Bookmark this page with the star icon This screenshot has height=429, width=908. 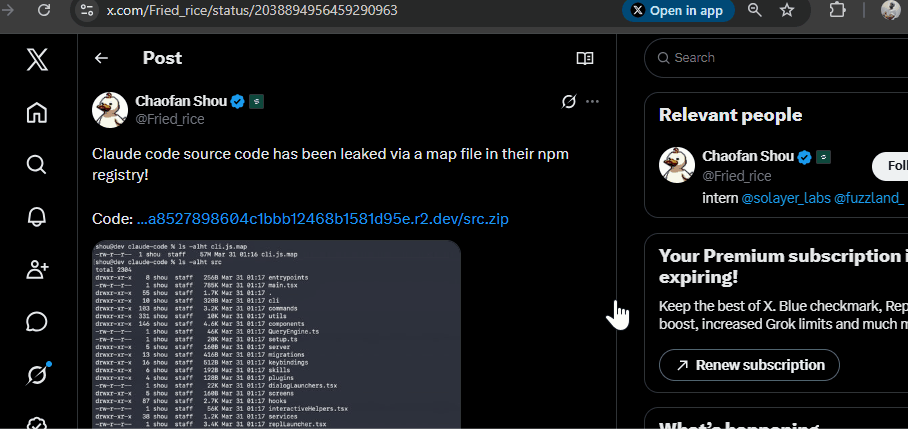[786, 10]
